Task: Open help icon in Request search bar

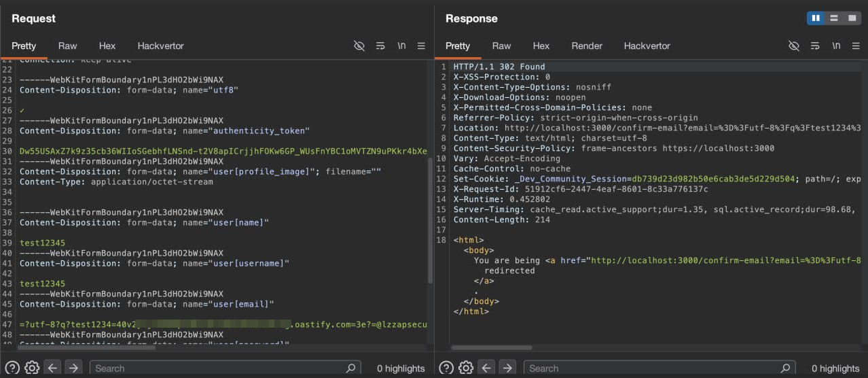Action: pyautogui.click(x=12, y=368)
